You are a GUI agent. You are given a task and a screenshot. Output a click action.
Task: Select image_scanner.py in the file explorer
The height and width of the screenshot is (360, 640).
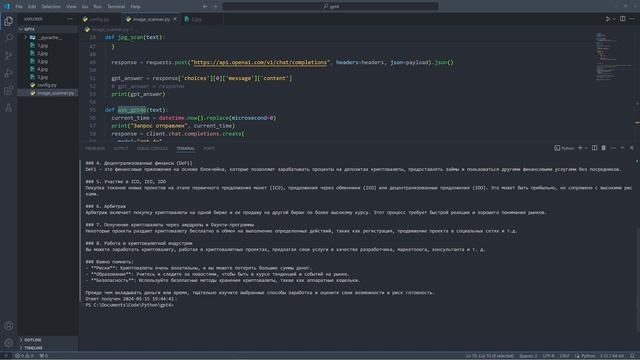click(48, 93)
